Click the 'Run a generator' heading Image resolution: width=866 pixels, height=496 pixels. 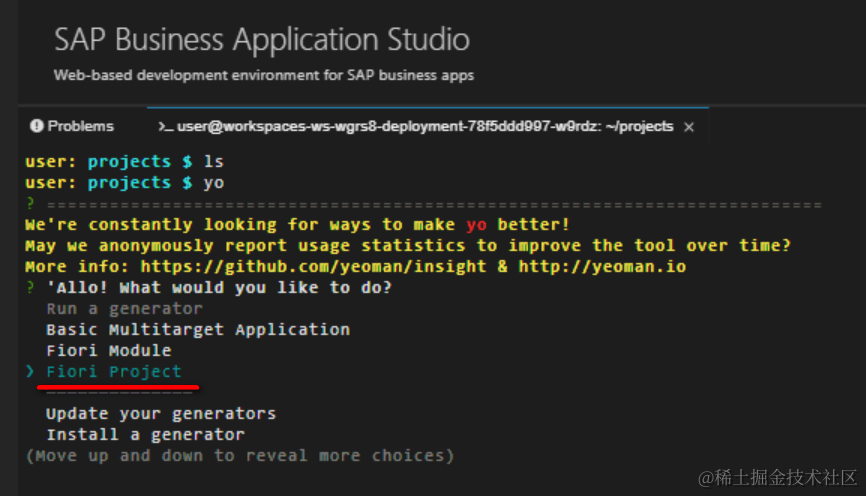point(125,309)
